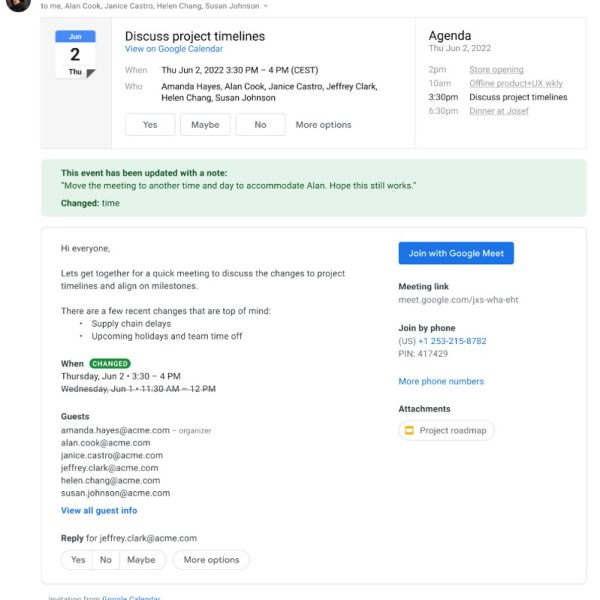Open the Store opening agenda event
The image size is (600, 600).
click(496, 70)
